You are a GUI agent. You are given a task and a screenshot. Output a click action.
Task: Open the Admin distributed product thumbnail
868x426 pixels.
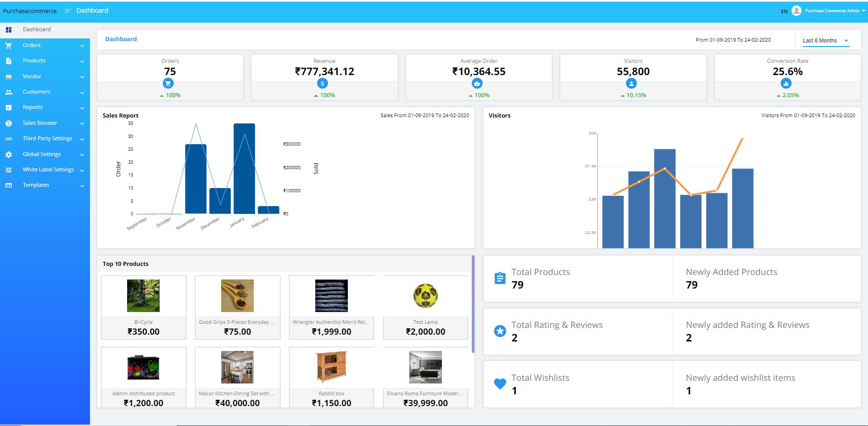[143, 367]
